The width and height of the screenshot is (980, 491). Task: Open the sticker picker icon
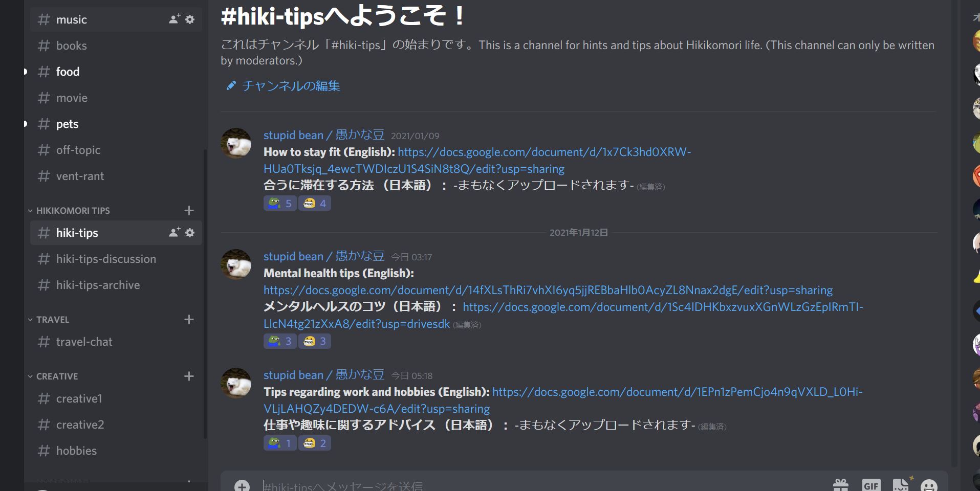901,484
